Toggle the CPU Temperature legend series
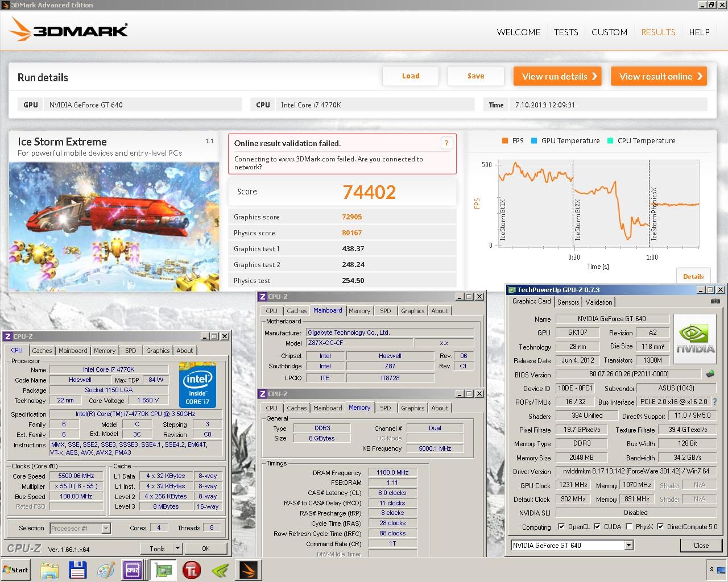Image resolution: width=728 pixels, height=582 pixels. point(641,141)
